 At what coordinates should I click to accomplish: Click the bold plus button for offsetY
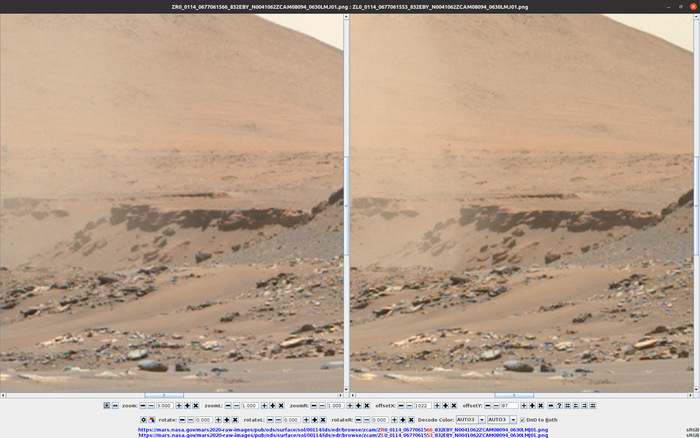point(532,406)
